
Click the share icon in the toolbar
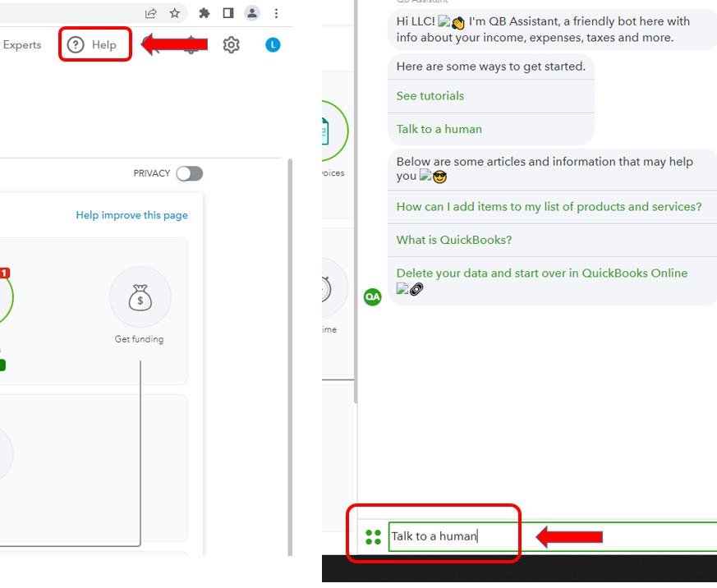pyautogui.click(x=150, y=13)
